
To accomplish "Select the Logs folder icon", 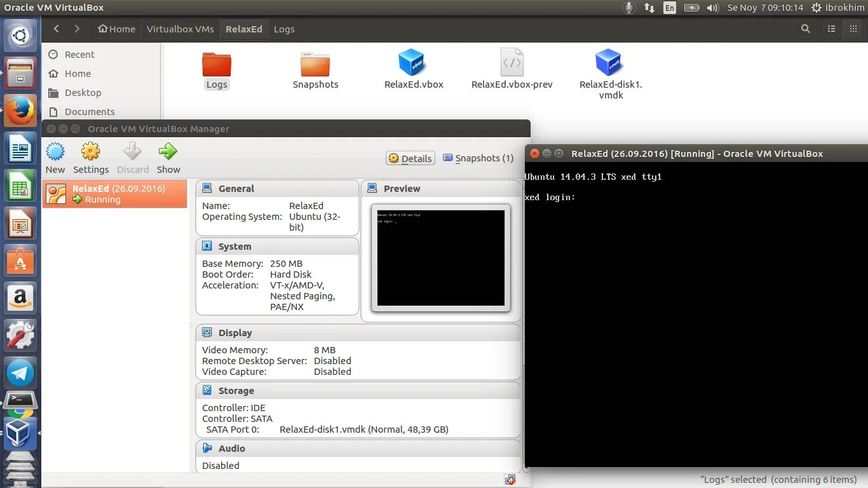I will pyautogui.click(x=217, y=65).
